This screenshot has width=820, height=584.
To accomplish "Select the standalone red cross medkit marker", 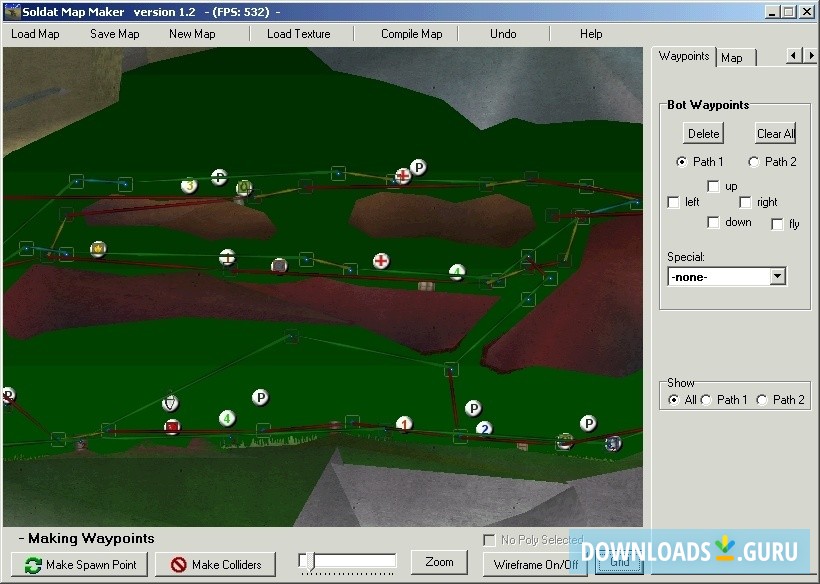I will coord(381,261).
